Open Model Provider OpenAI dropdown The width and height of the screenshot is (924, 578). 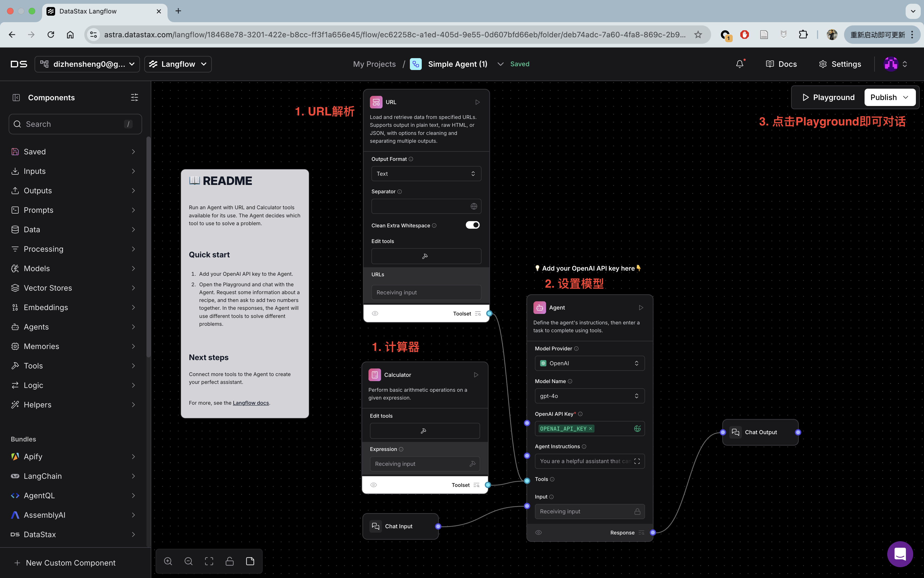tap(590, 363)
